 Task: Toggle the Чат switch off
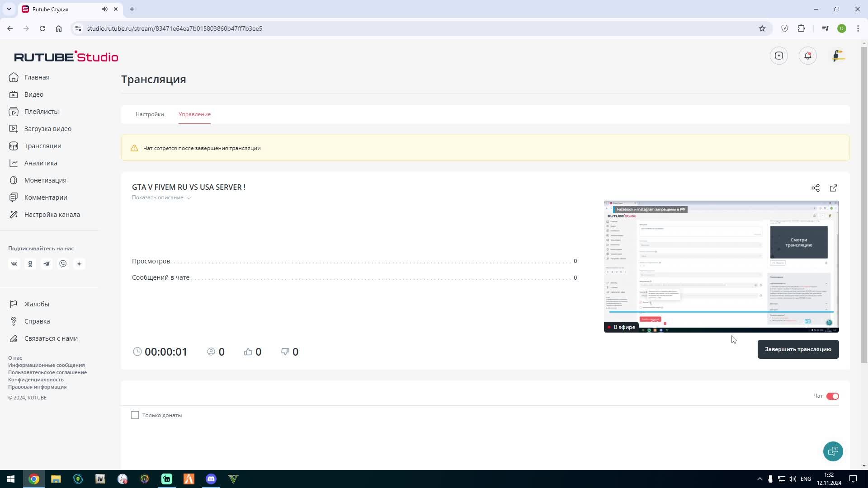click(832, 396)
